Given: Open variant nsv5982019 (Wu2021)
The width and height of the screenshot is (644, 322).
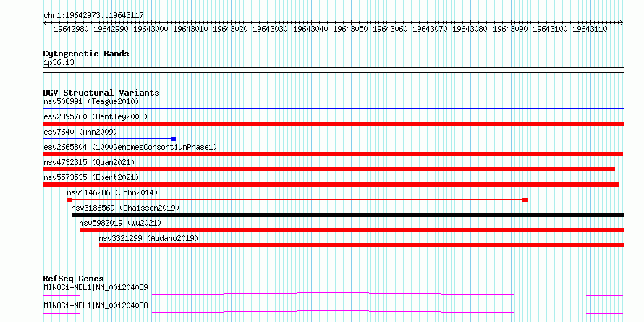Looking at the screenshot, I should point(120,223).
